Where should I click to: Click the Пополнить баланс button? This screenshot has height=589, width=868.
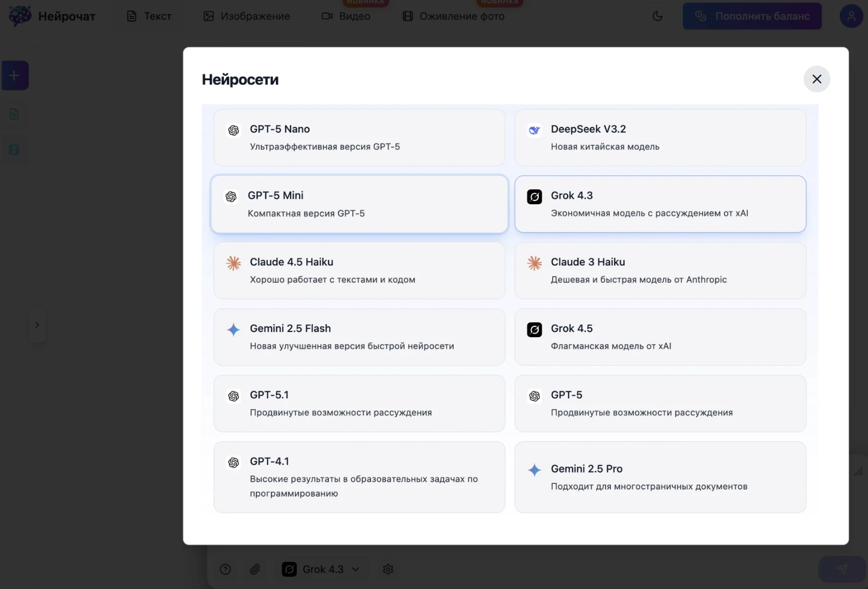752,16
